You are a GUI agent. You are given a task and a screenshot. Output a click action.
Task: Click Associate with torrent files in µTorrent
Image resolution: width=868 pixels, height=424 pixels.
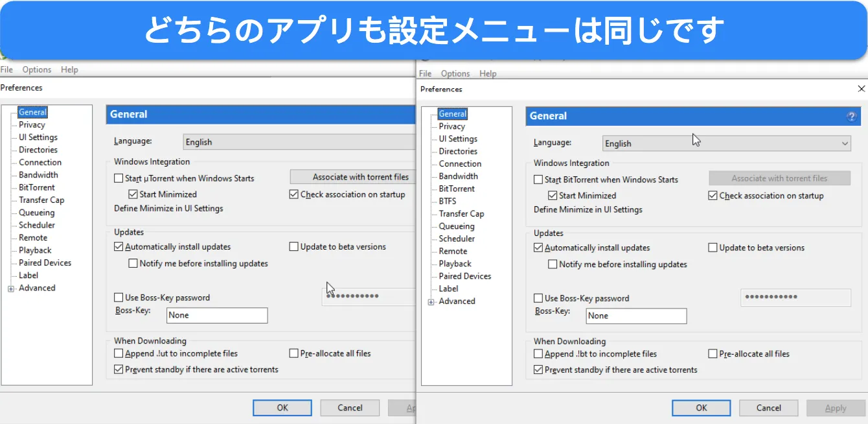click(352, 177)
